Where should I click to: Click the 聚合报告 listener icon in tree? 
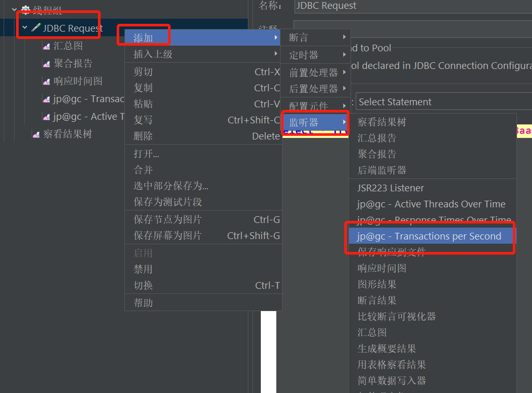(47, 64)
